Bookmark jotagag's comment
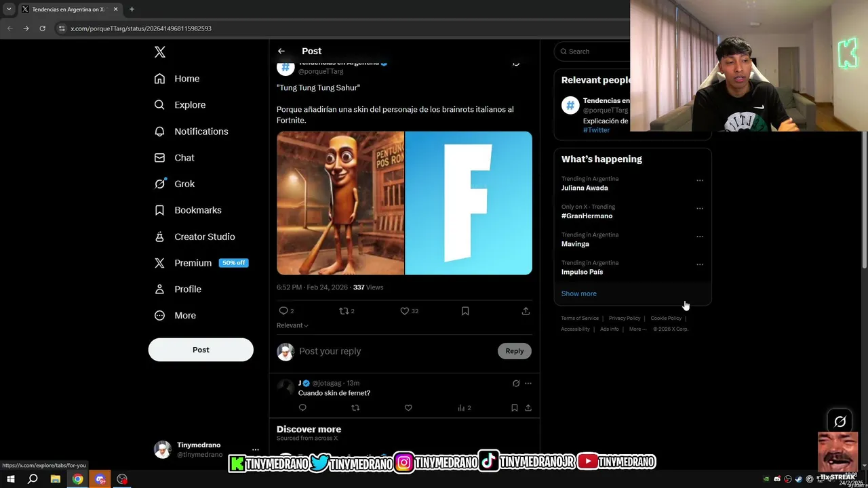Viewport: 868px width, 488px height. point(515,407)
